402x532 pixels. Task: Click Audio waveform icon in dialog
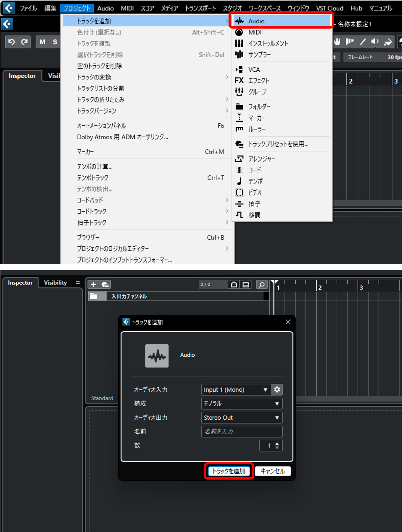(157, 356)
